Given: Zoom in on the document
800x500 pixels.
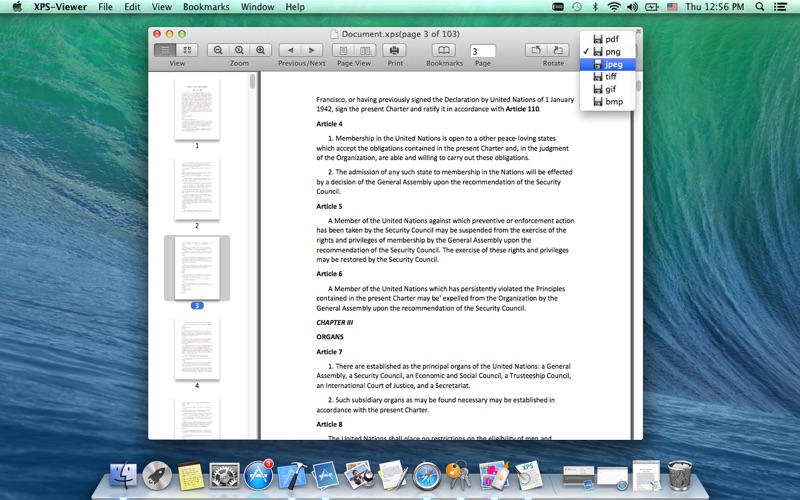Looking at the screenshot, I should 260,50.
